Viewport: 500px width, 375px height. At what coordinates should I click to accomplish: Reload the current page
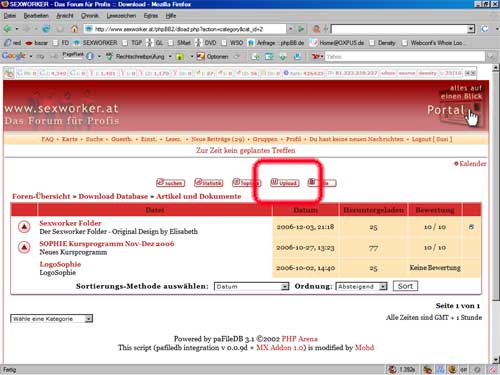point(46,29)
